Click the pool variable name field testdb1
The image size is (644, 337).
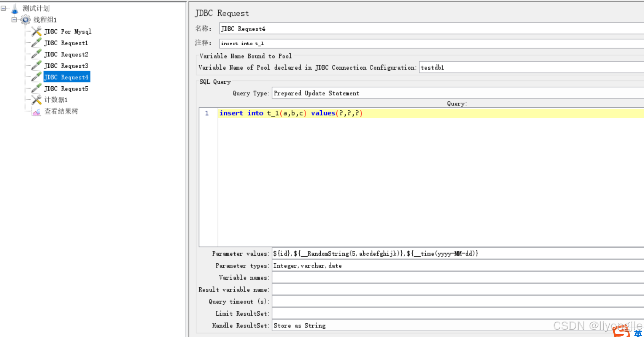pyautogui.click(x=531, y=67)
